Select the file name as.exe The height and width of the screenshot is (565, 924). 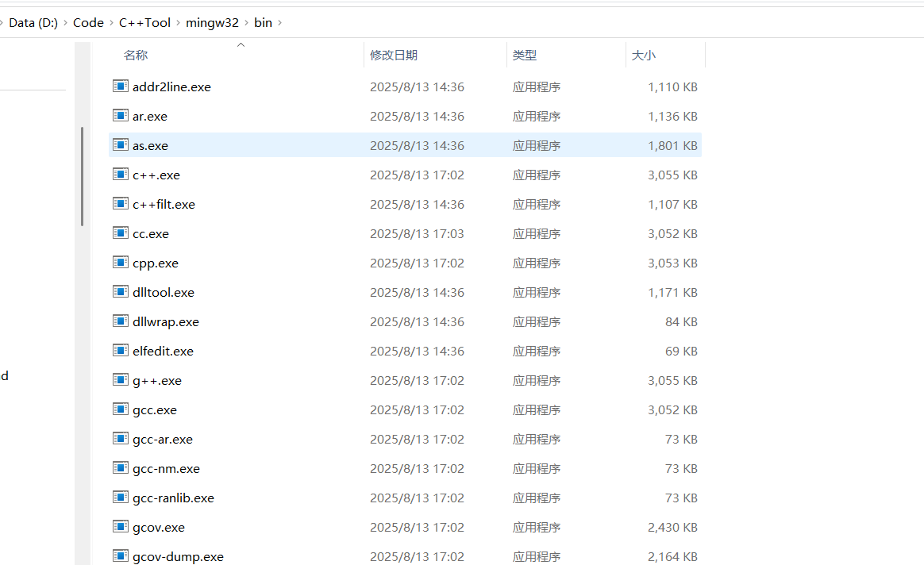(150, 146)
